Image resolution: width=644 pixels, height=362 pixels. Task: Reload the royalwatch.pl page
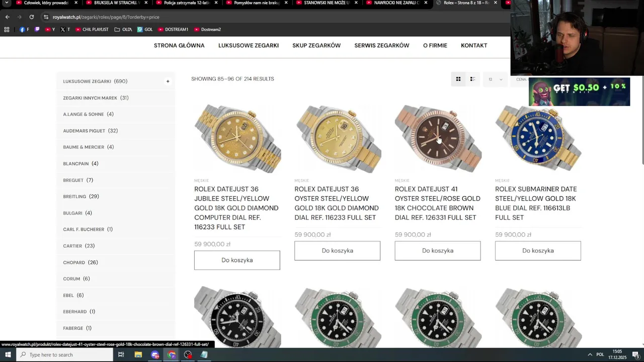tap(31, 17)
